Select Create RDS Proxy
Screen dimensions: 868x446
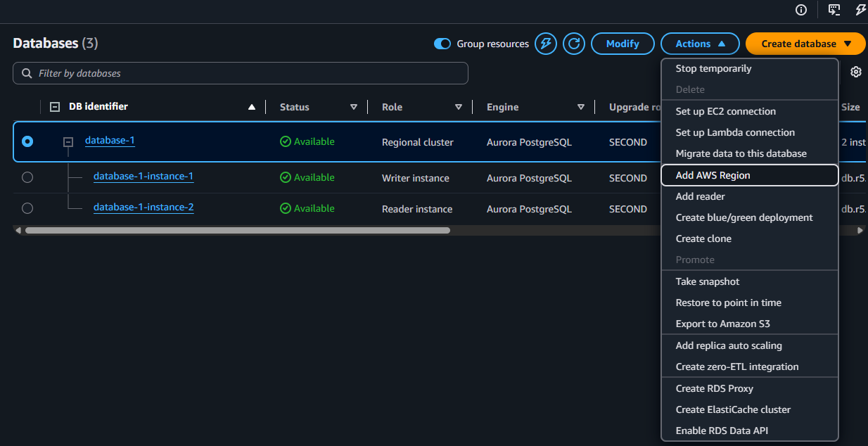click(x=750, y=388)
